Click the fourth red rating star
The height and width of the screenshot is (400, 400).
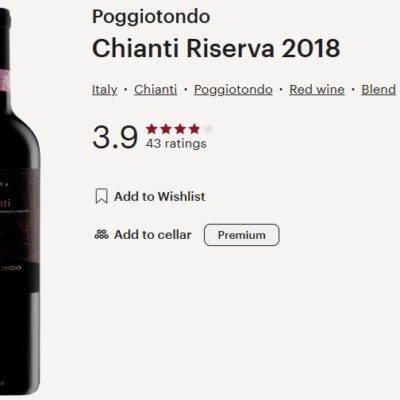[194, 129]
